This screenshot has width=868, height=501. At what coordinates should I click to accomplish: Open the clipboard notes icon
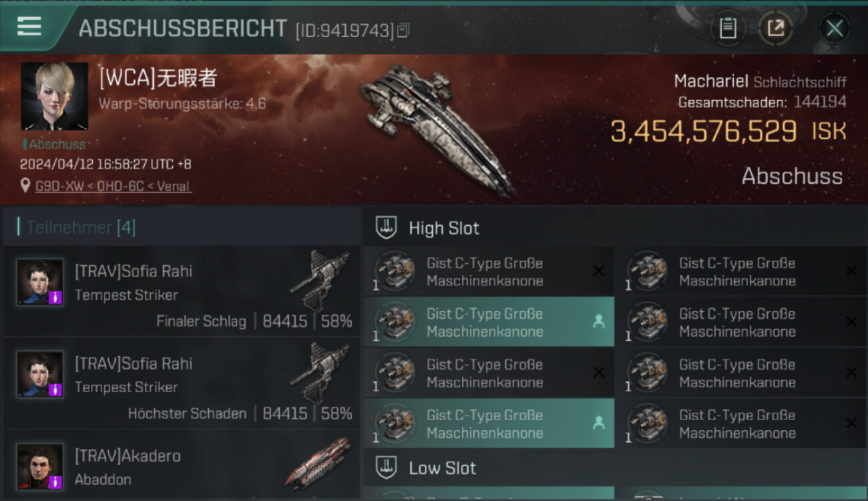click(728, 28)
